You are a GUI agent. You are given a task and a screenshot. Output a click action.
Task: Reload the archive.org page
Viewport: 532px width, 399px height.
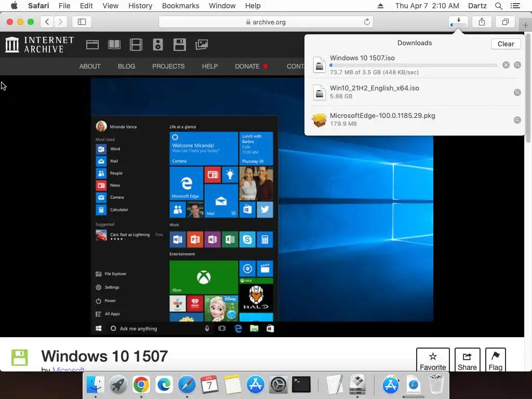pos(367,22)
